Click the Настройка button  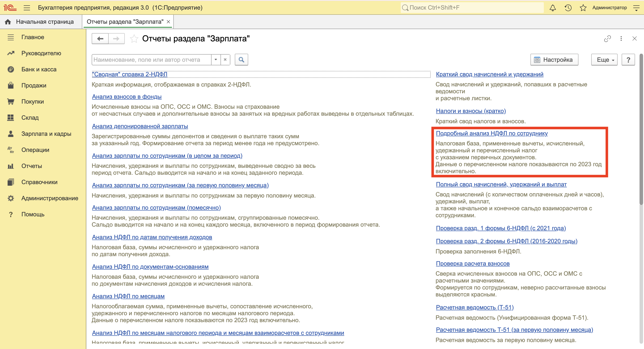[554, 60]
